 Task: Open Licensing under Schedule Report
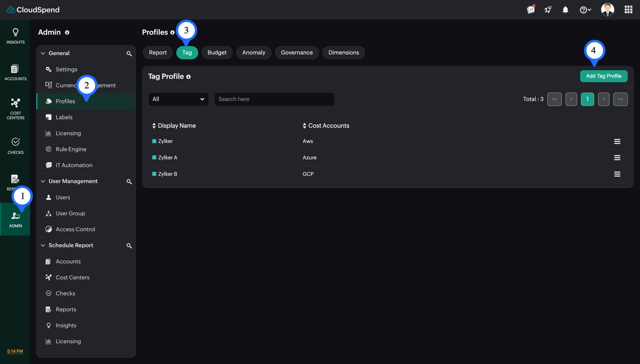coord(86,341)
